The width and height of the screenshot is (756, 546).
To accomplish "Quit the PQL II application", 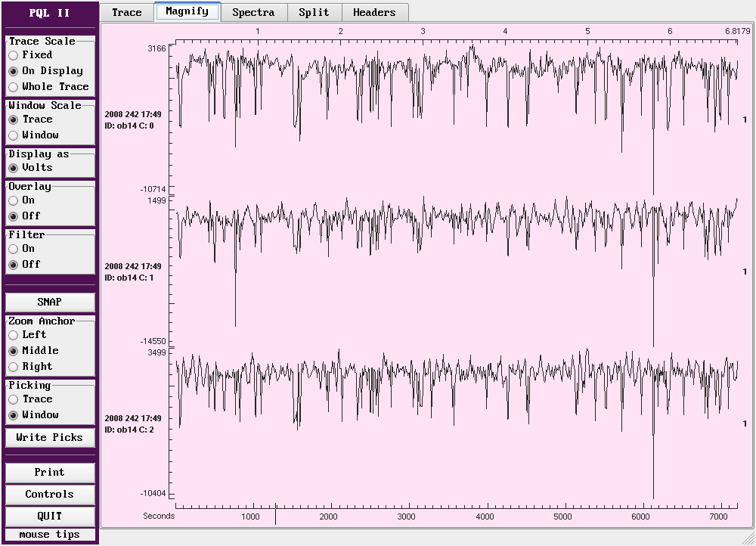I will point(50,517).
